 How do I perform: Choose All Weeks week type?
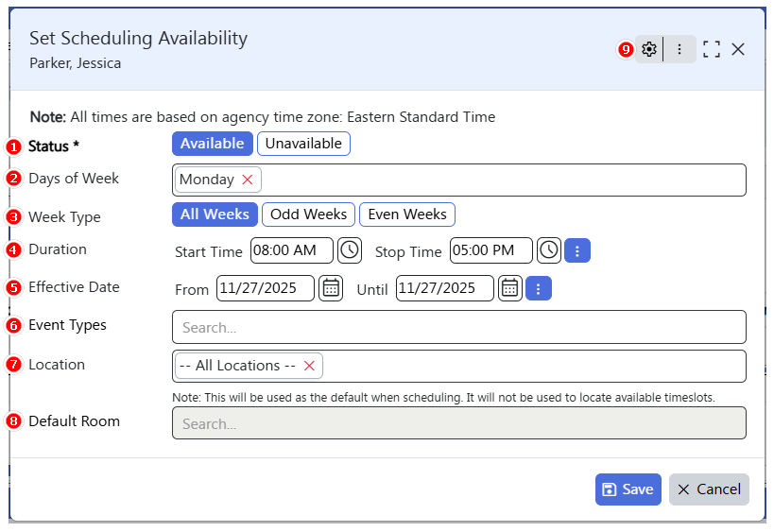[x=215, y=215]
